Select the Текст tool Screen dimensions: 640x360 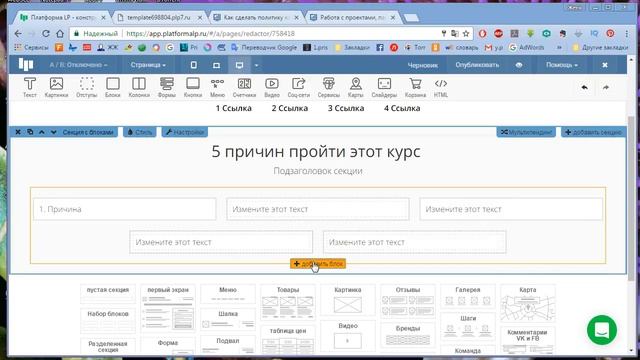pyautogui.click(x=29, y=87)
